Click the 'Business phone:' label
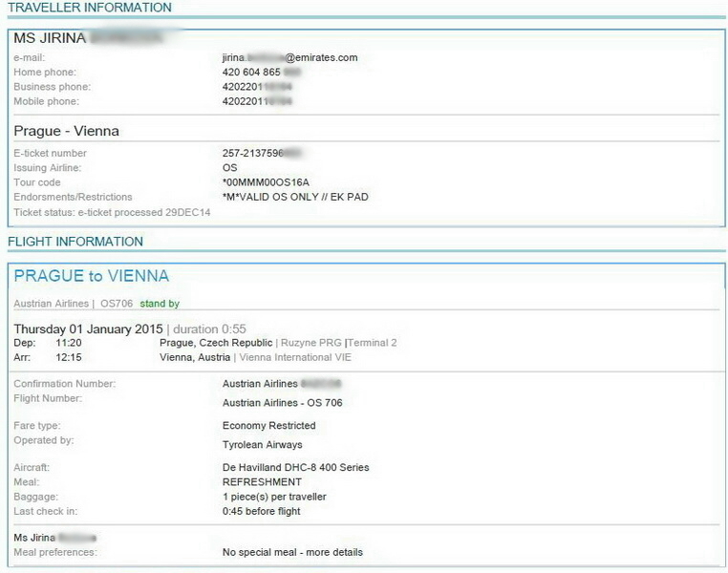This screenshot has height=573, width=728. [x=53, y=87]
